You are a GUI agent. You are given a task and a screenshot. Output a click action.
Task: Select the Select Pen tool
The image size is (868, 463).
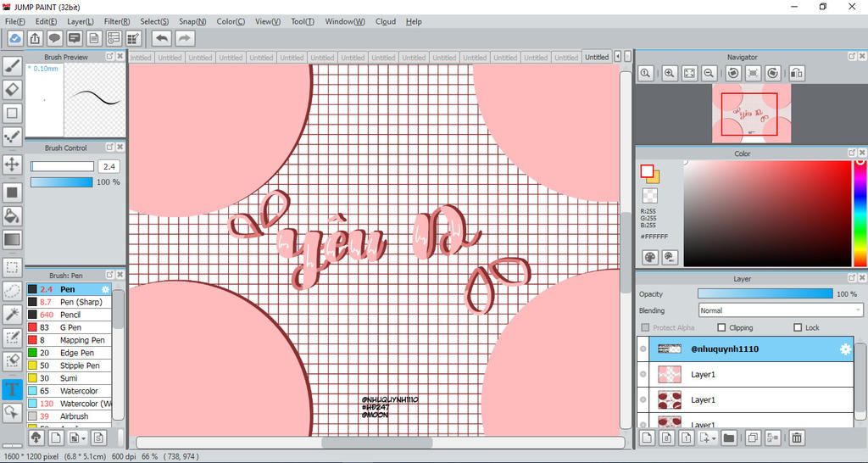pyautogui.click(x=12, y=337)
